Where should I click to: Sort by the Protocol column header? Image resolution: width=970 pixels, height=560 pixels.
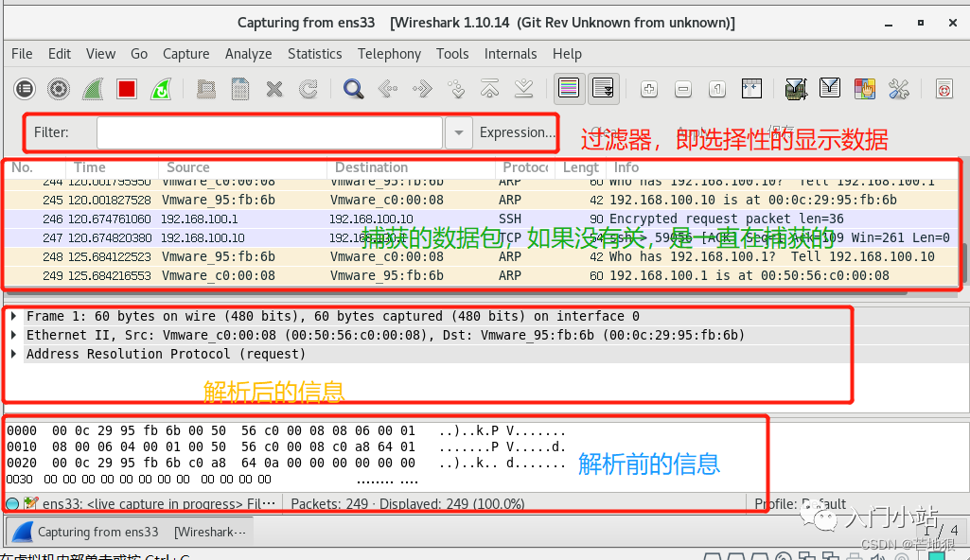coord(525,167)
